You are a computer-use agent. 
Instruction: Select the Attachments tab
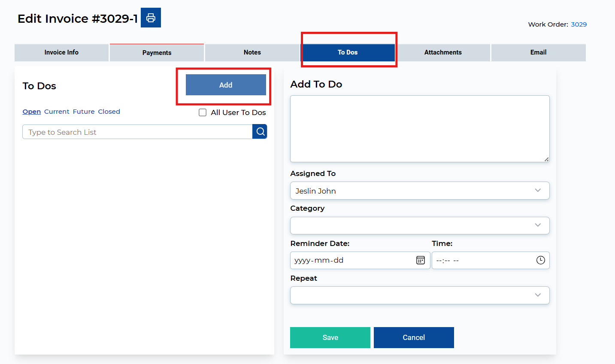pyautogui.click(x=443, y=52)
